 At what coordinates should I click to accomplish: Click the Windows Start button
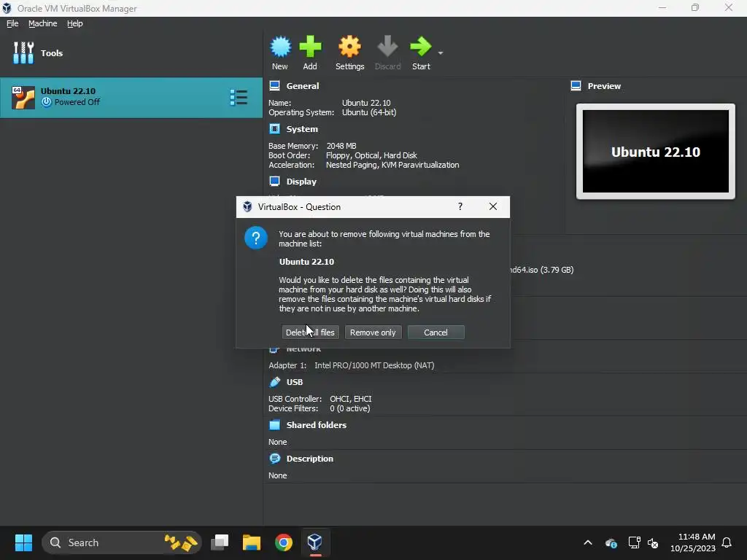coord(23,542)
